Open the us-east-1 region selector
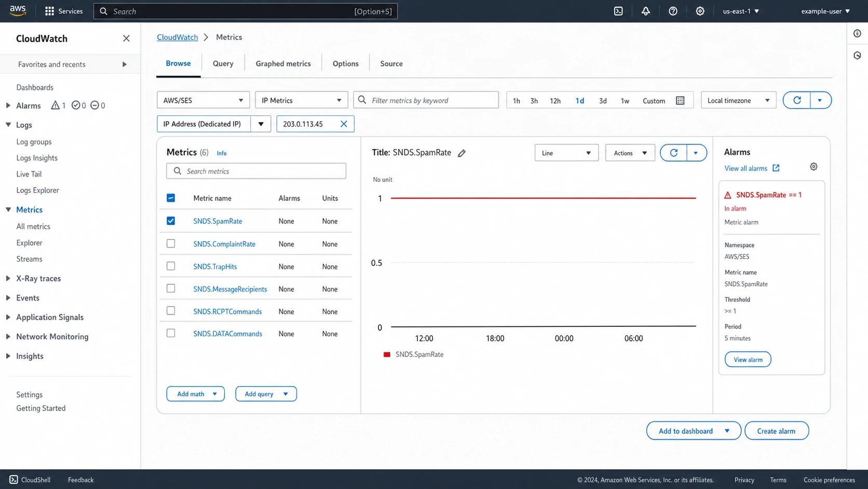868x489 pixels. point(741,11)
